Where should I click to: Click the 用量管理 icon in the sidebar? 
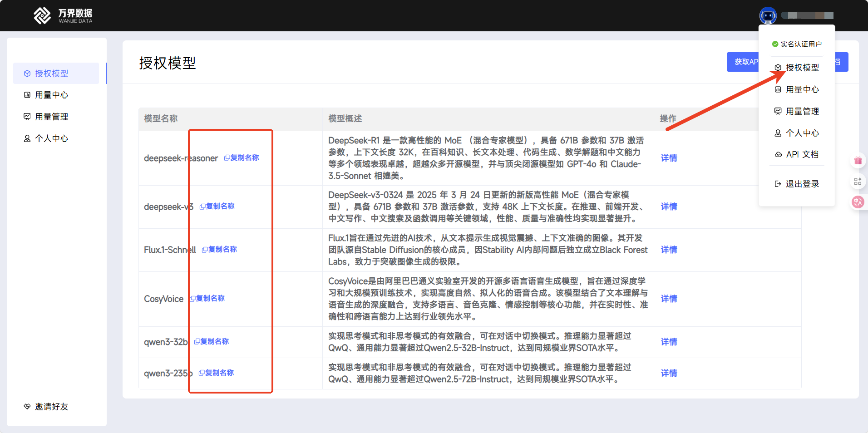point(27,117)
